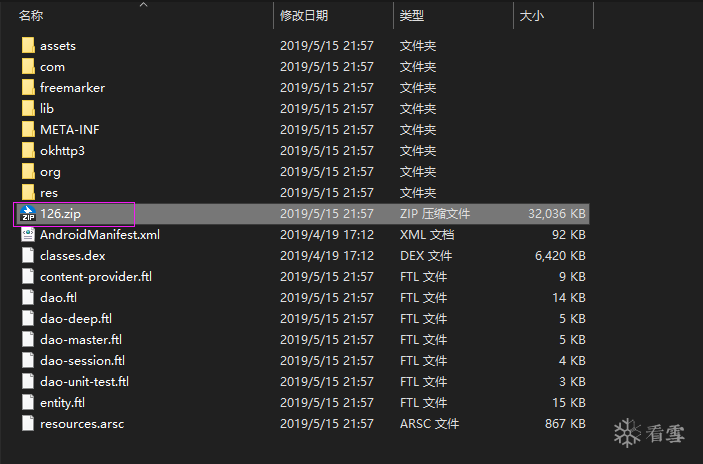Toggle the sort arrow above 名称
Viewport: 703px width, 464px height.
[143, 5]
